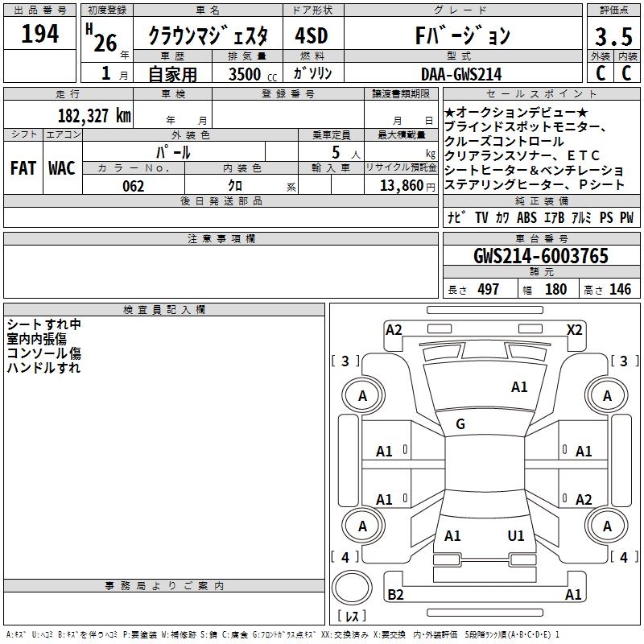This screenshot has height=644, width=644.
Task: Click trunk dent mark U1
Action: point(516,535)
